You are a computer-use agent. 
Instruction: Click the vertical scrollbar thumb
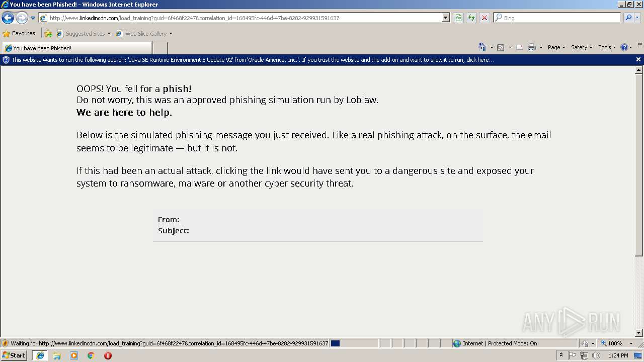point(639,165)
